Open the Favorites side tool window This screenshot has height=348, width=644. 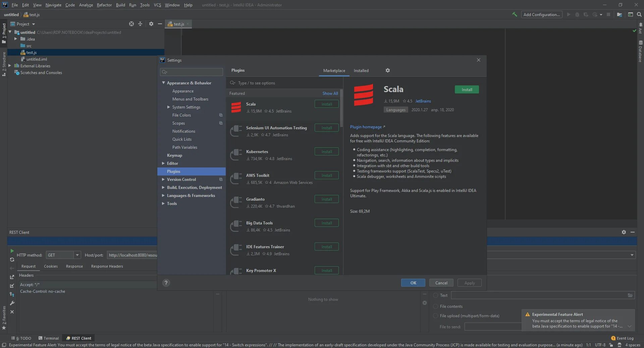click(4, 318)
